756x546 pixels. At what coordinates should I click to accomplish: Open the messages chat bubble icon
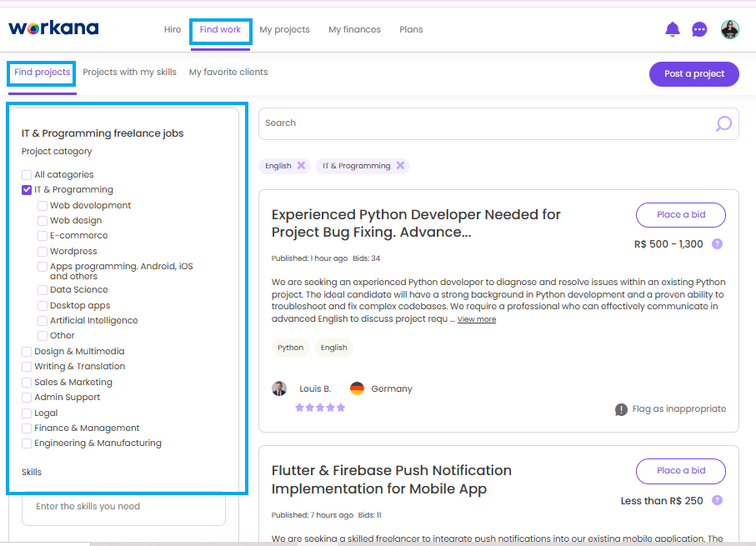click(699, 30)
